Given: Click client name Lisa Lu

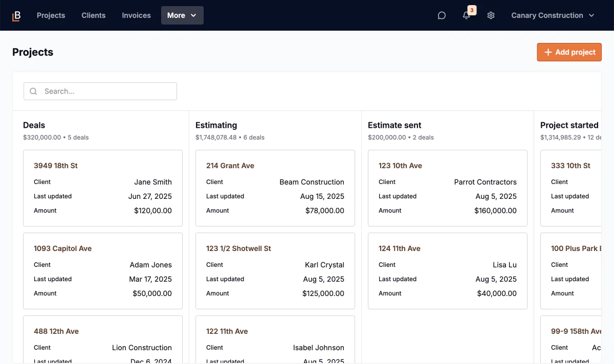Looking at the screenshot, I should pos(505,265).
